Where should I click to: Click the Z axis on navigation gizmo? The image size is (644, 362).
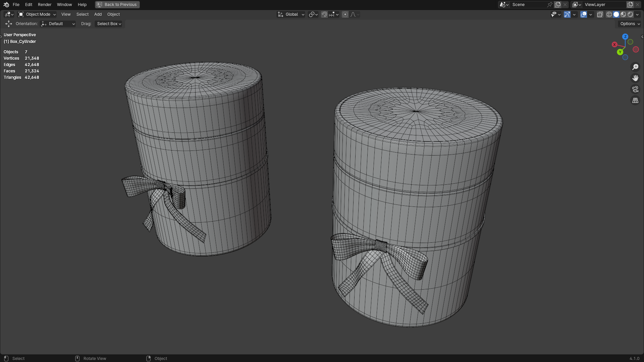pos(625,37)
